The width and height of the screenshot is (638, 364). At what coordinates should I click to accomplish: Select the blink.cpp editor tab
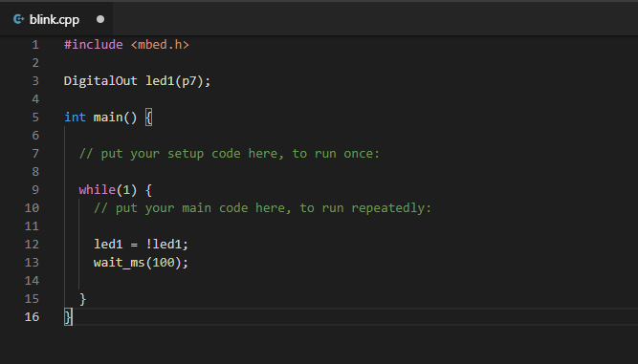coord(56,19)
